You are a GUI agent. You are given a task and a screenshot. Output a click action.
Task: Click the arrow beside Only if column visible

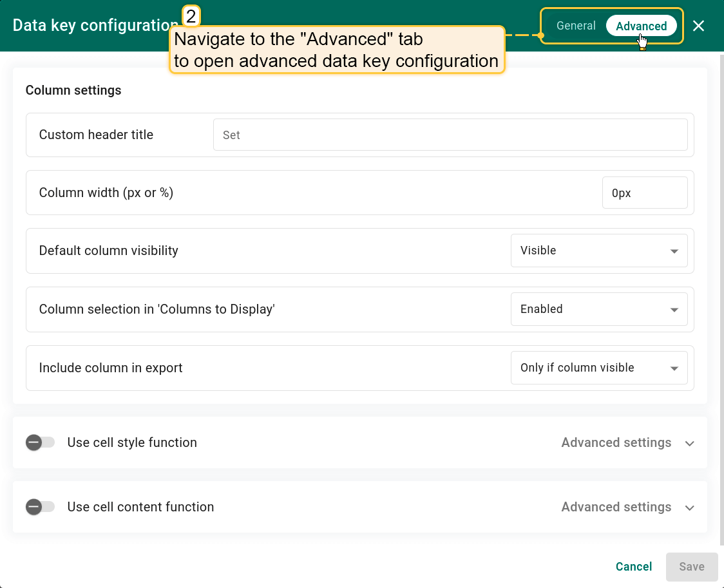[674, 368]
